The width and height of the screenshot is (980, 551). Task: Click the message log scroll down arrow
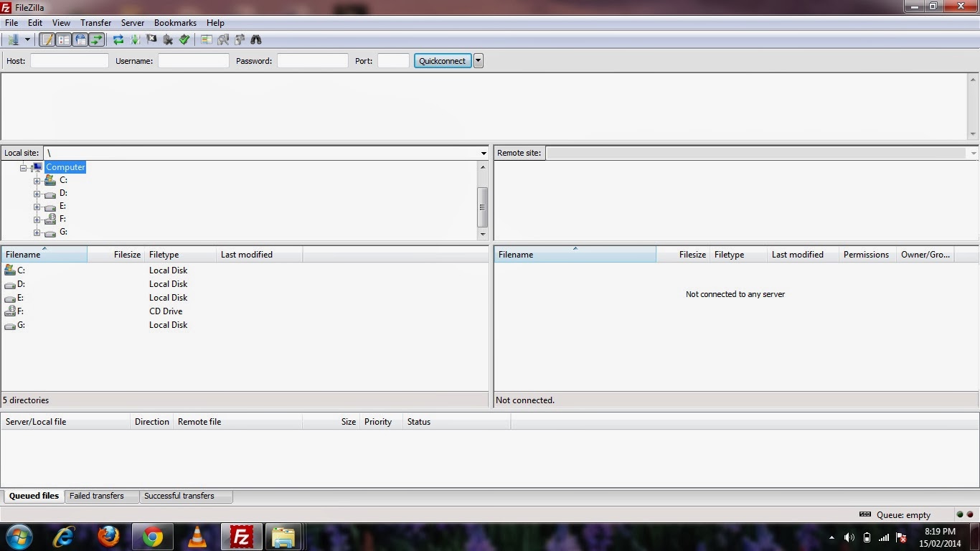pos(973,134)
